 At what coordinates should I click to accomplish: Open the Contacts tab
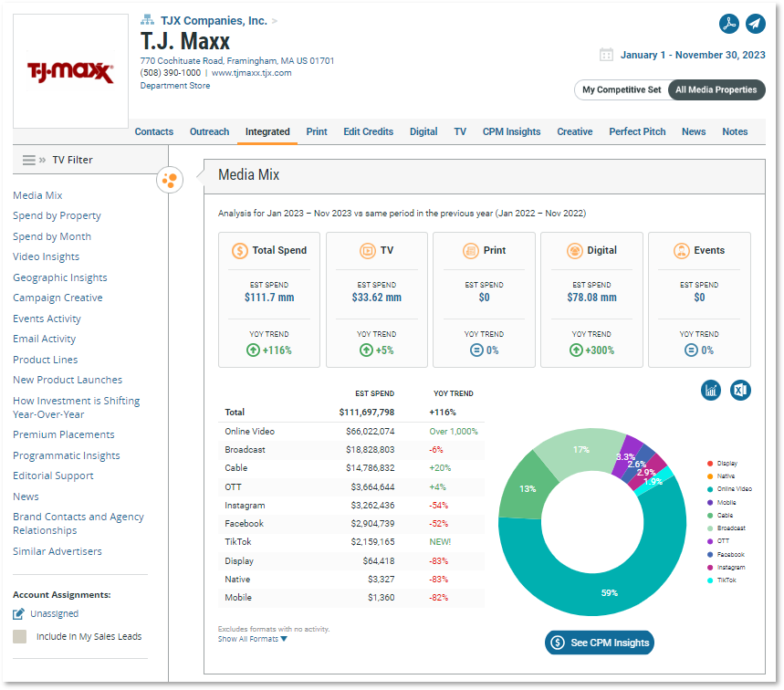click(x=154, y=131)
